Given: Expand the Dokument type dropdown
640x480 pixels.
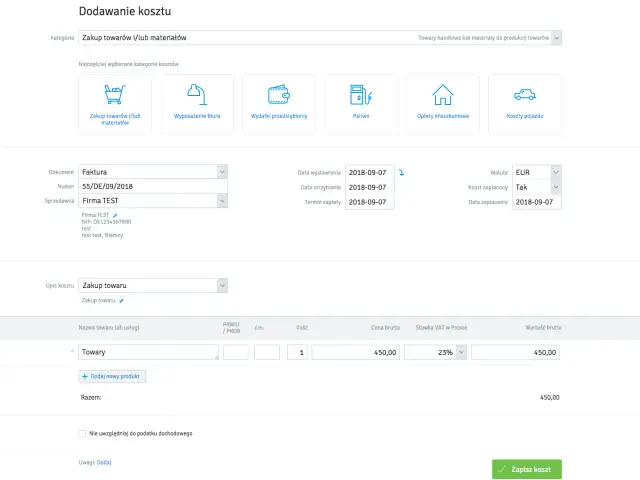Looking at the screenshot, I should tap(221, 172).
